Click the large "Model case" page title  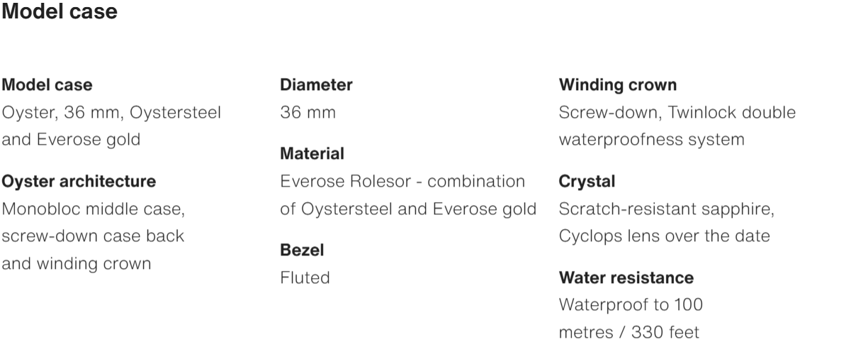60,13
